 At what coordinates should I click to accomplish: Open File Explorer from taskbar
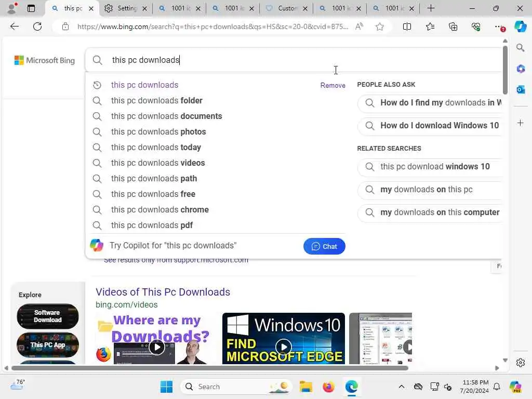tap(305, 387)
